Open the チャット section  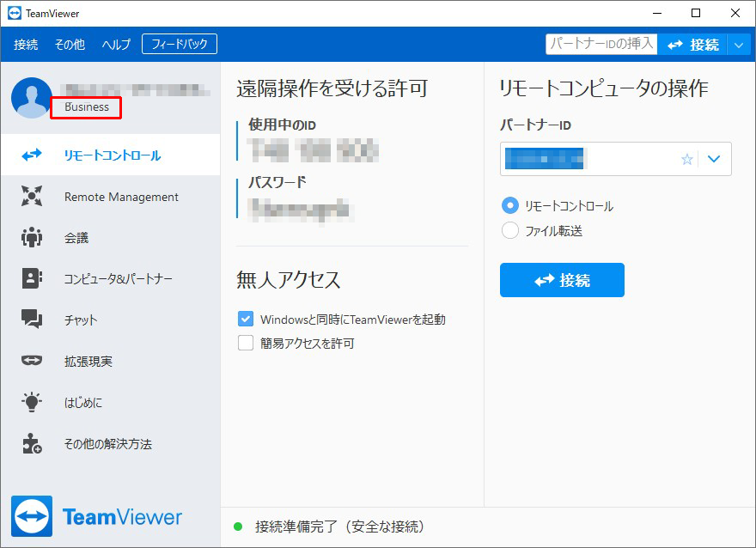coord(111,320)
